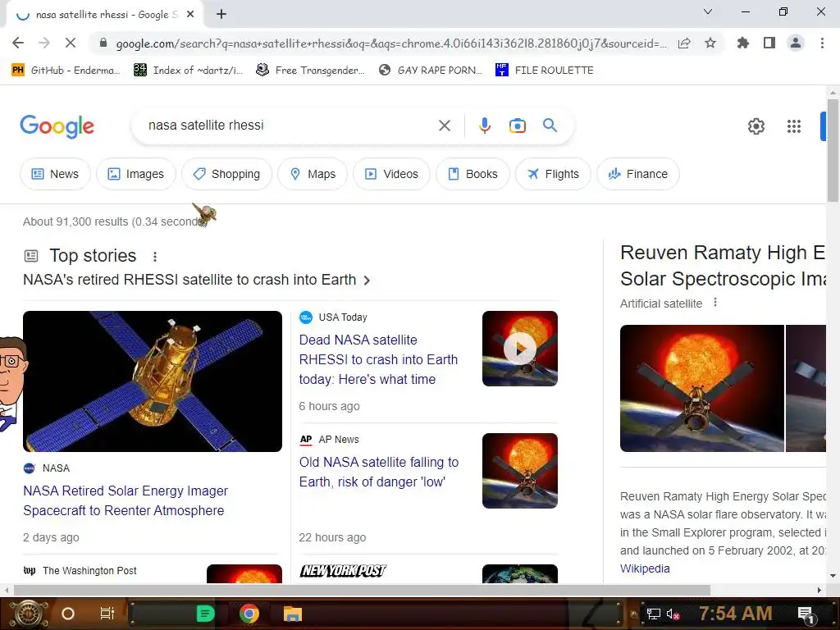Filter results by News
Image resolution: width=840 pixels, height=630 pixels.
point(55,174)
